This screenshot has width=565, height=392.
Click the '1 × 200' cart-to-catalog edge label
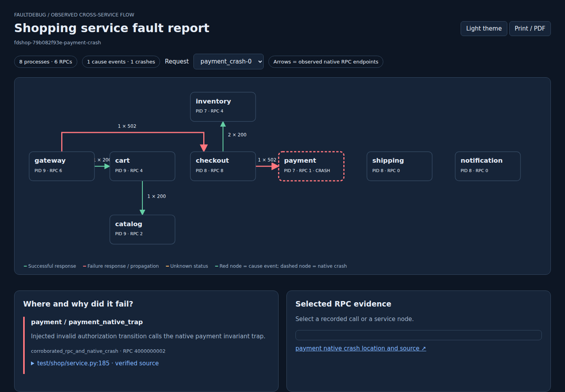click(x=157, y=196)
